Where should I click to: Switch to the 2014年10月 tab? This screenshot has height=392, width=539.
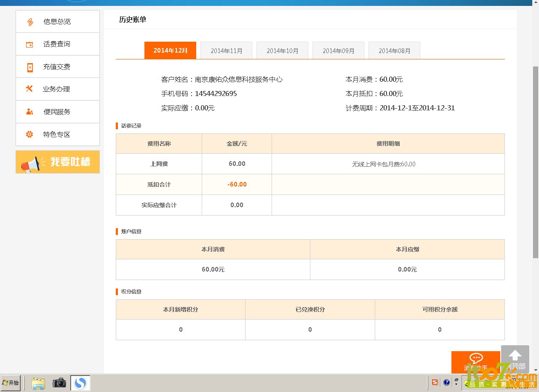[x=282, y=51]
